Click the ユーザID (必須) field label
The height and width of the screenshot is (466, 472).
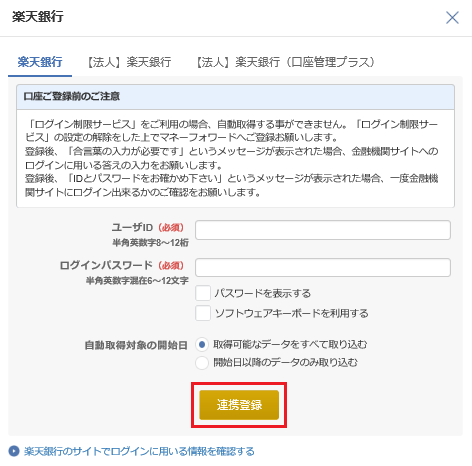click(x=148, y=227)
